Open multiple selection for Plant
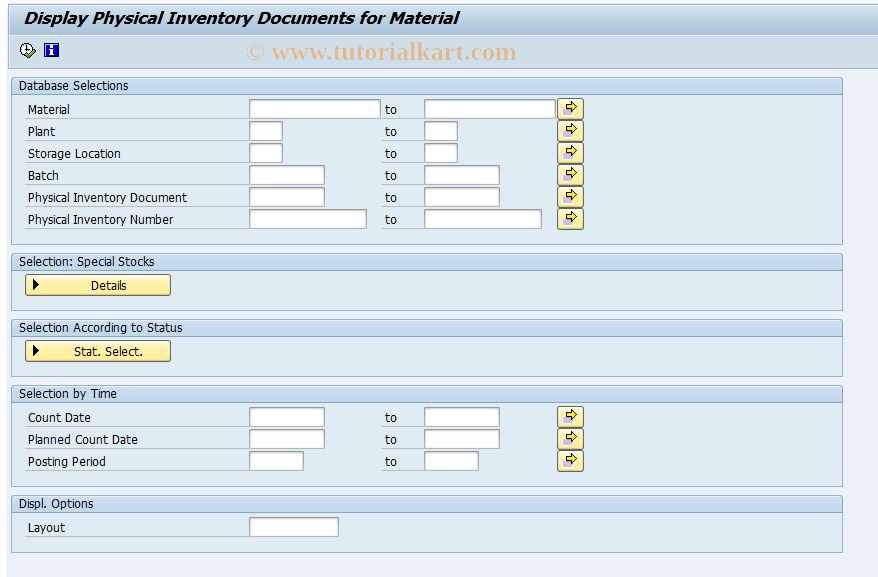This screenshot has width=878, height=577. (570, 129)
